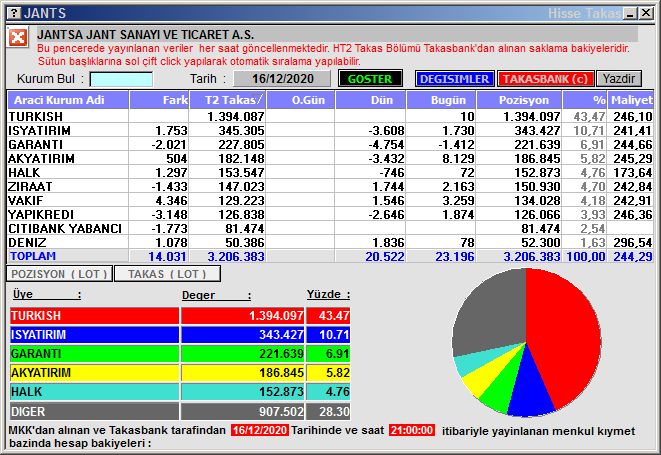Select the YAPIKREDI row in the table

click(x=330, y=215)
